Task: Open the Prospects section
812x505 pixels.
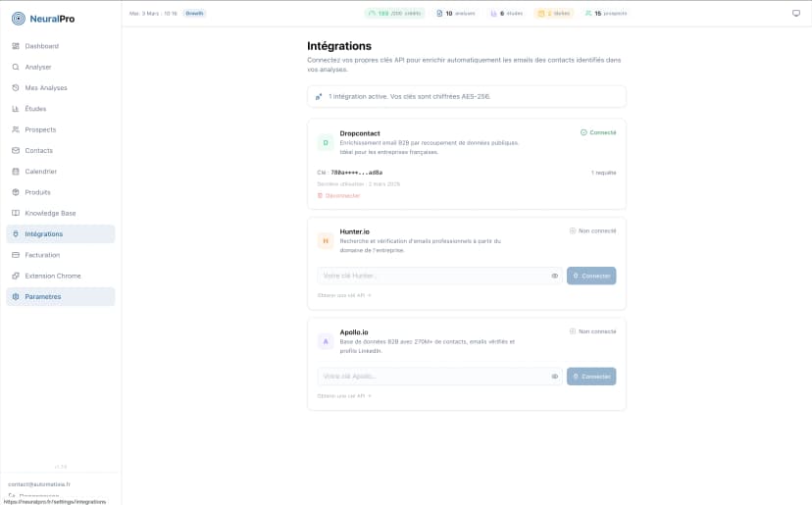Action: click(x=61, y=129)
